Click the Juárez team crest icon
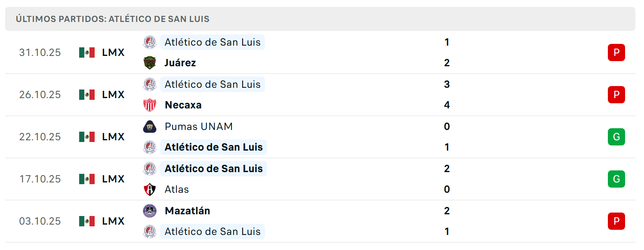644x250 pixels. [x=150, y=63]
